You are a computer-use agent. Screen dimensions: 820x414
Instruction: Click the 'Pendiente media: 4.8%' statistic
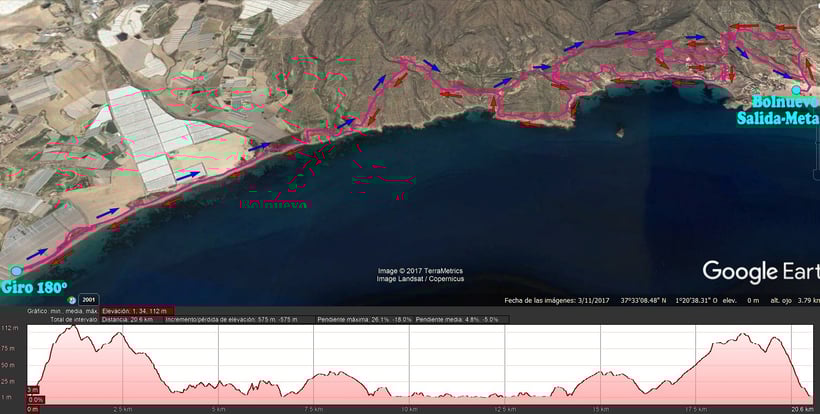tap(458, 319)
